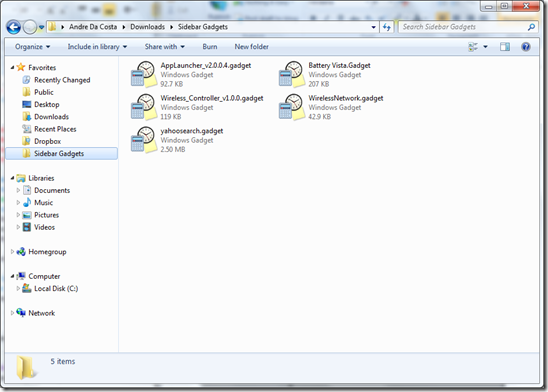Select 'Downloads' in the breadcrumb path
548x392 pixels.
147,27
